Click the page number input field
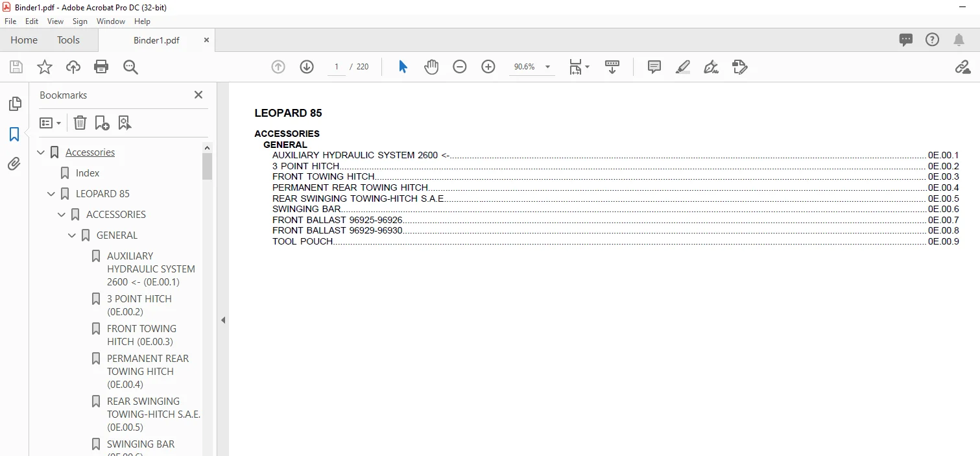 point(337,67)
